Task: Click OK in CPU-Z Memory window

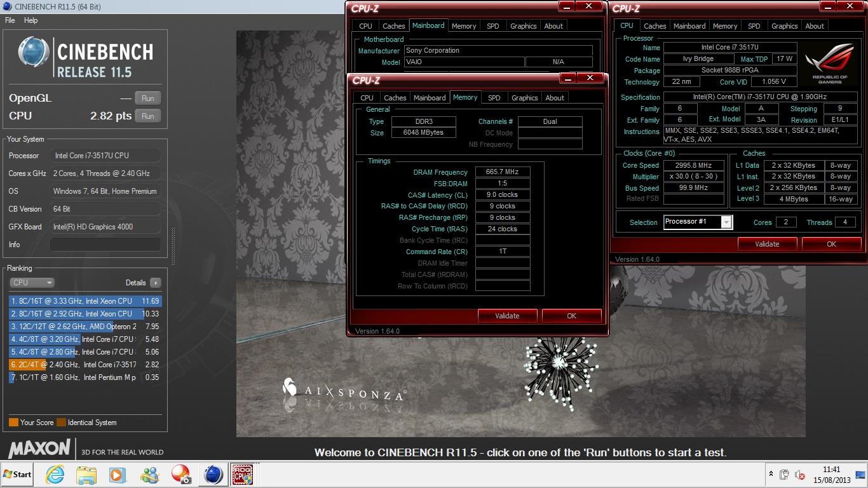Action: click(571, 316)
